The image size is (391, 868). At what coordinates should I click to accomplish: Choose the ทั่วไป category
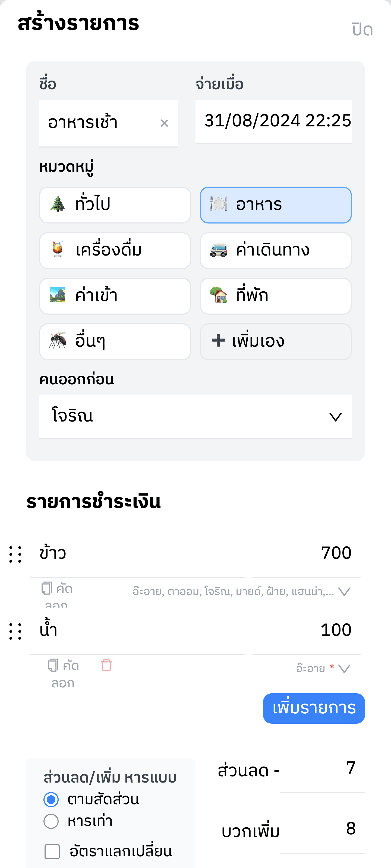tap(115, 205)
